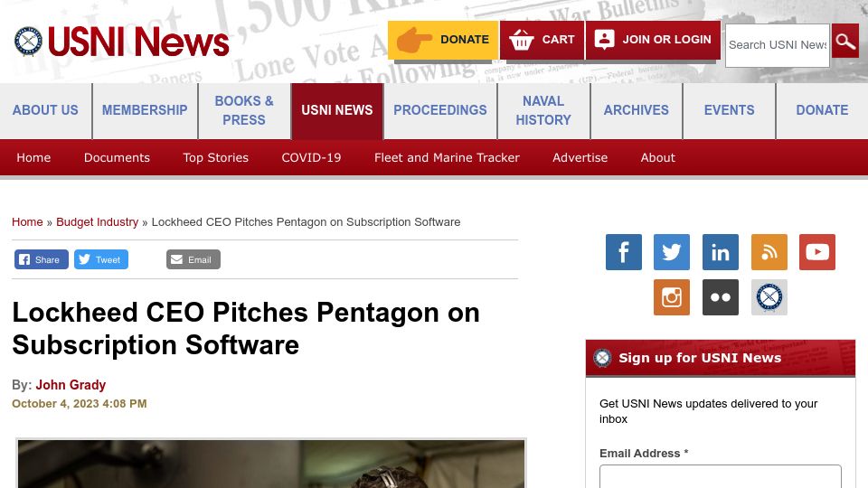Click the article headline
This screenshot has width=868, height=488.
[246, 329]
